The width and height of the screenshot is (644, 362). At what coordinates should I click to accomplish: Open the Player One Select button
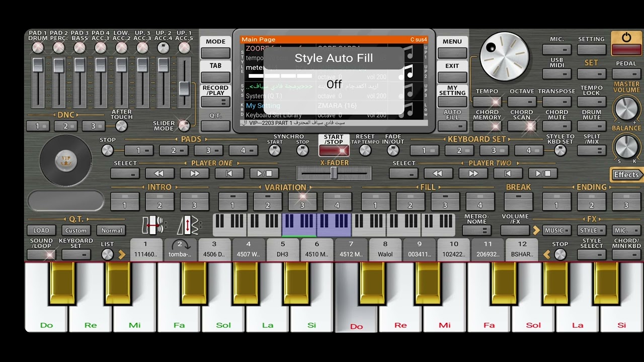coord(125,173)
